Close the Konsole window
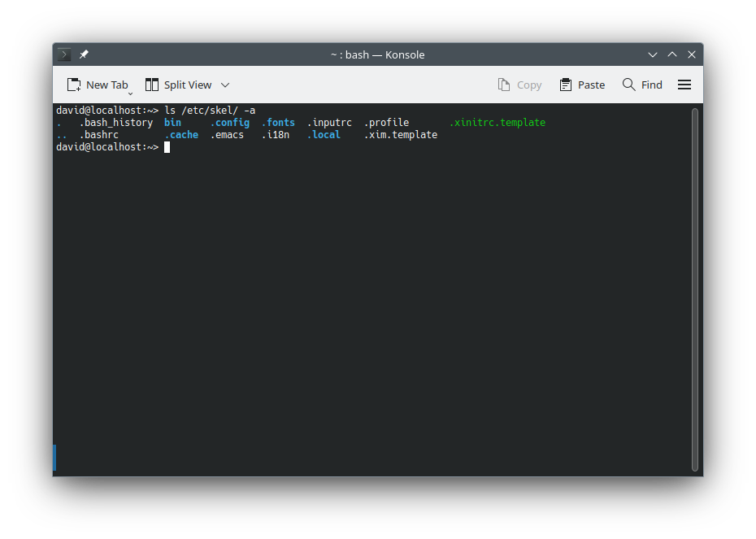Viewport: 756px width, 539px height. [x=692, y=54]
